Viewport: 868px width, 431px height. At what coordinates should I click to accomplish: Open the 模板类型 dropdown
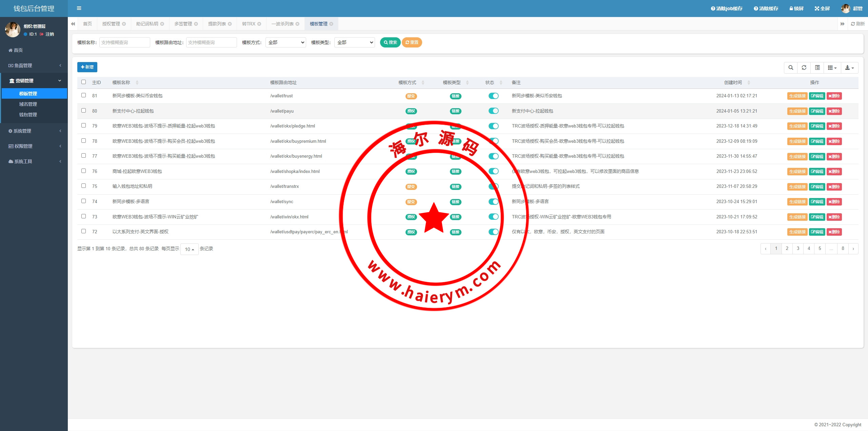(354, 42)
